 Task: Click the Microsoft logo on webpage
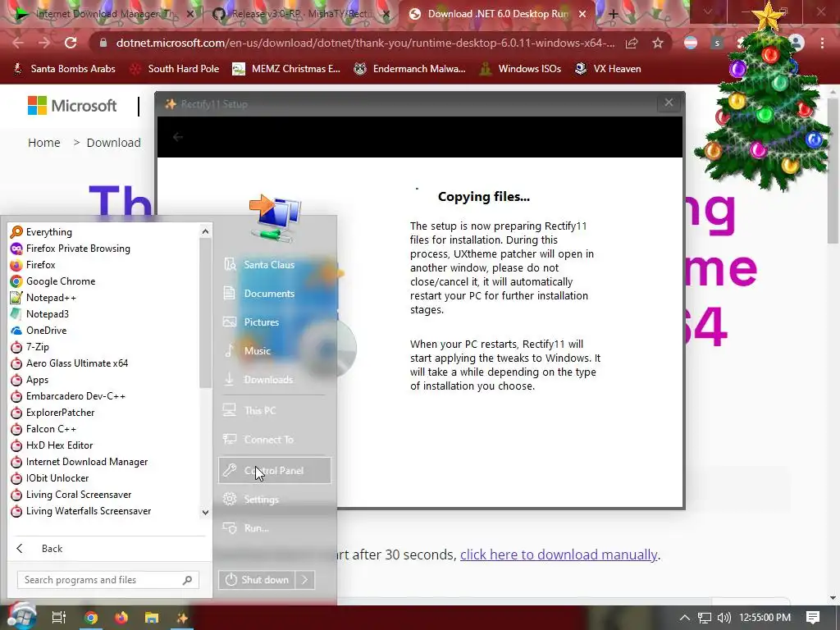(72, 106)
